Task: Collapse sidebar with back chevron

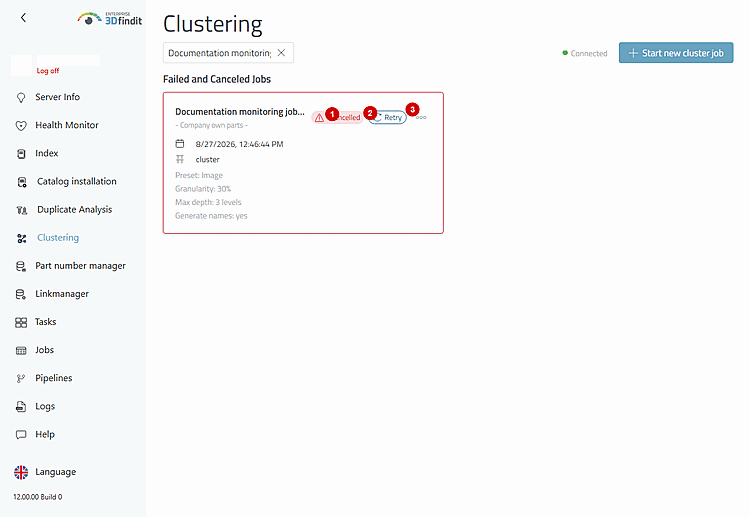Action: point(23,18)
